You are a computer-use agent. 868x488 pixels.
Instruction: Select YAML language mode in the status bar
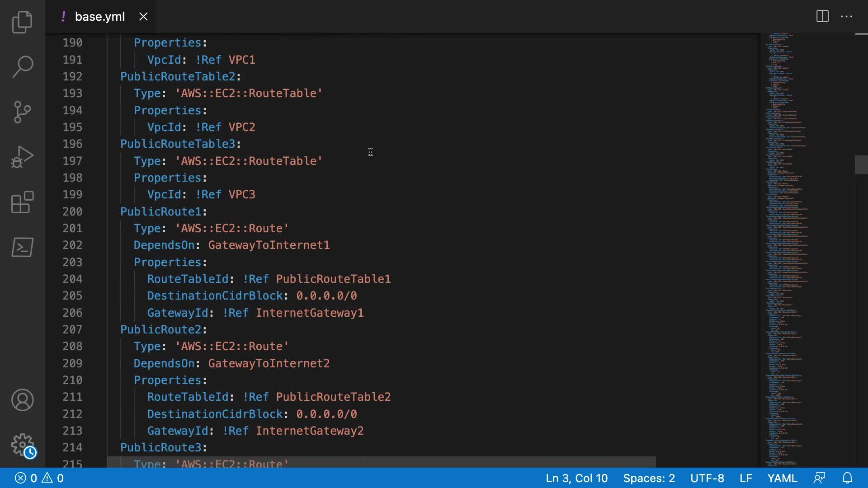[x=782, y=478]
